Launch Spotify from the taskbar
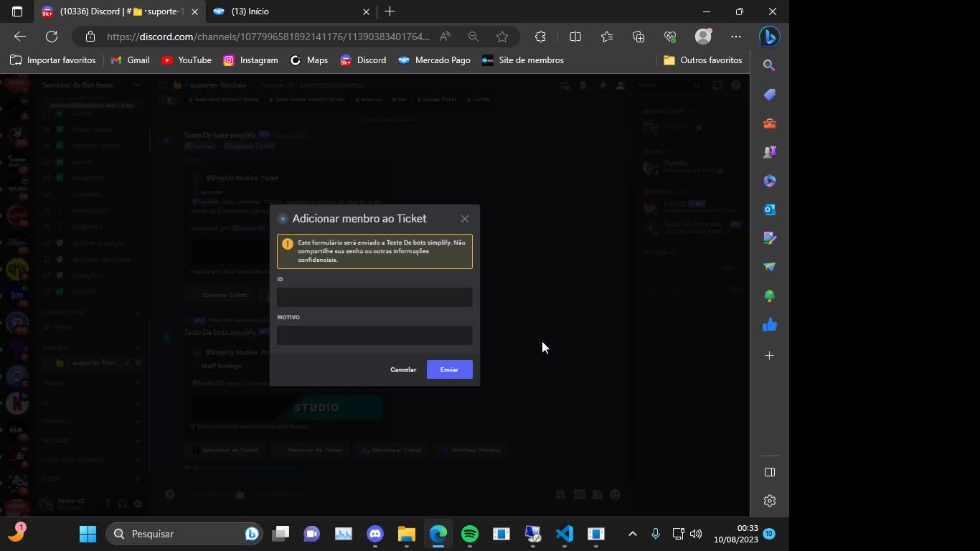Viewport: 980px width, 551px height. [x=469, y=534]
